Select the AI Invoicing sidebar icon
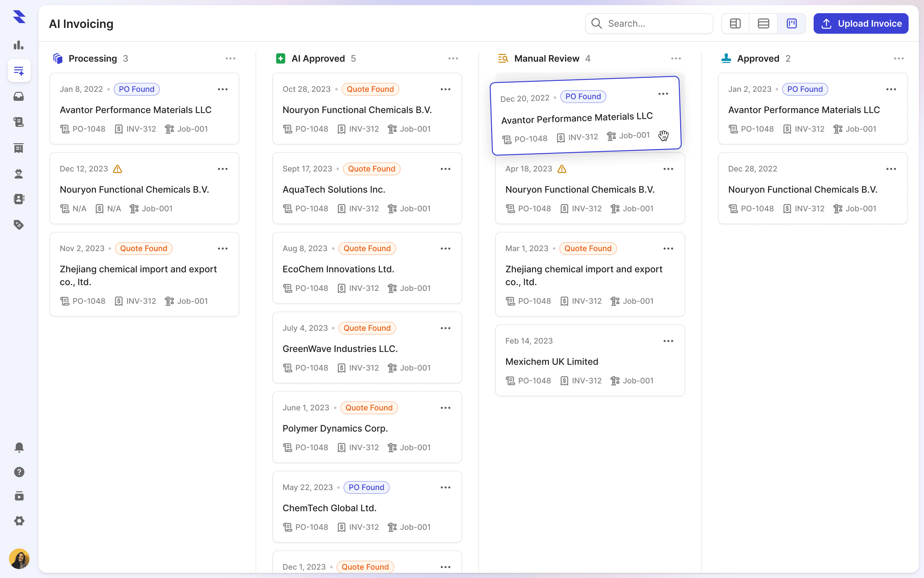924x578 pixels. (x=19, y=71)
